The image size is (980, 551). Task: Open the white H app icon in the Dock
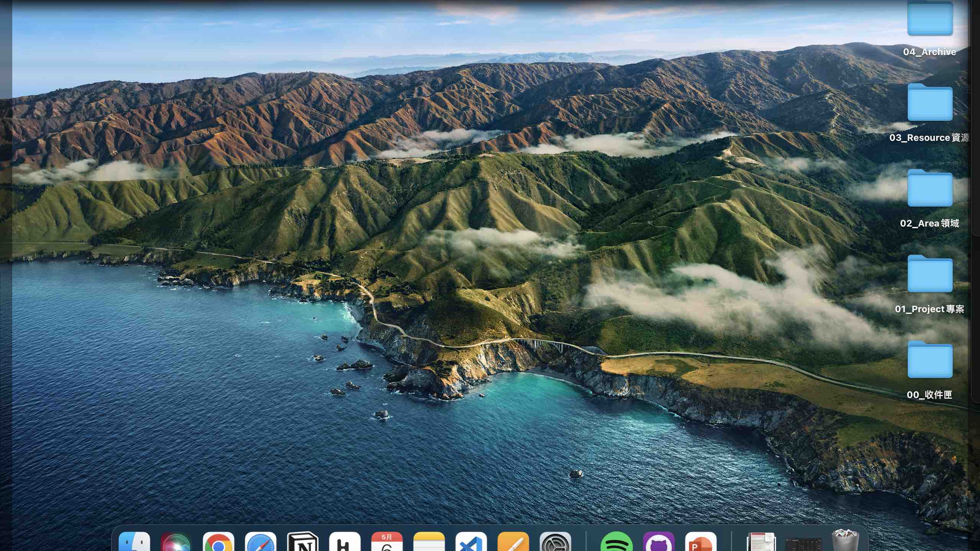[x=345, y=541]
